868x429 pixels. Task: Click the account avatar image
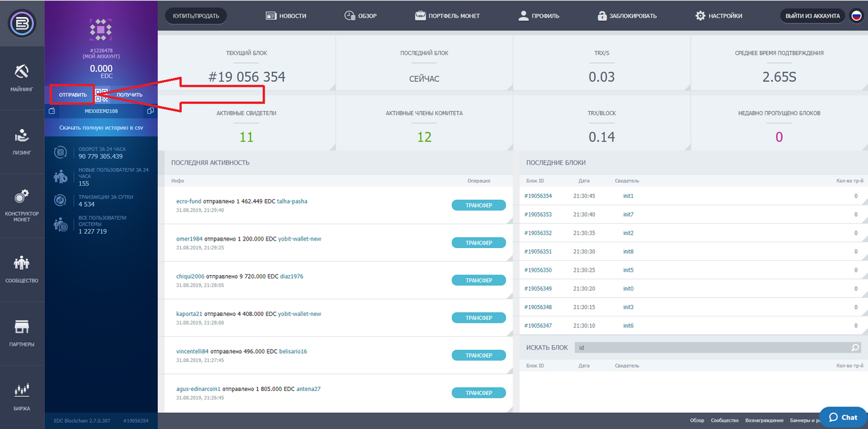[101, 30]
